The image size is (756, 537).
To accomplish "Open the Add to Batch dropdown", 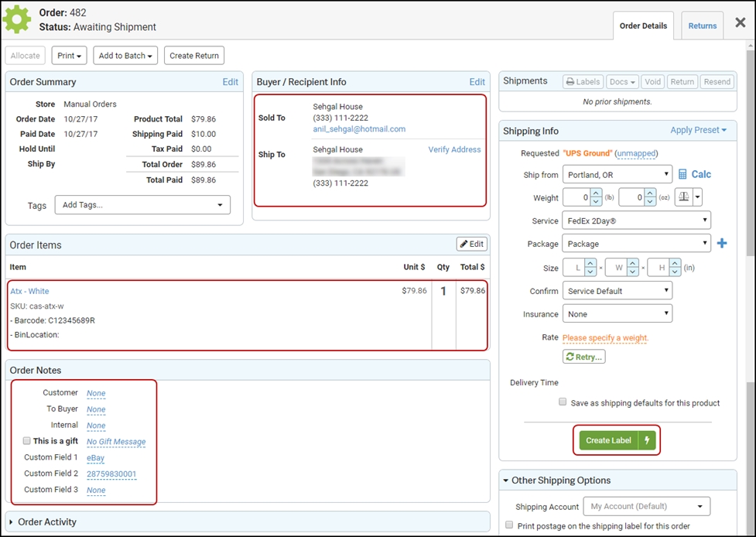I will [125, 56].
